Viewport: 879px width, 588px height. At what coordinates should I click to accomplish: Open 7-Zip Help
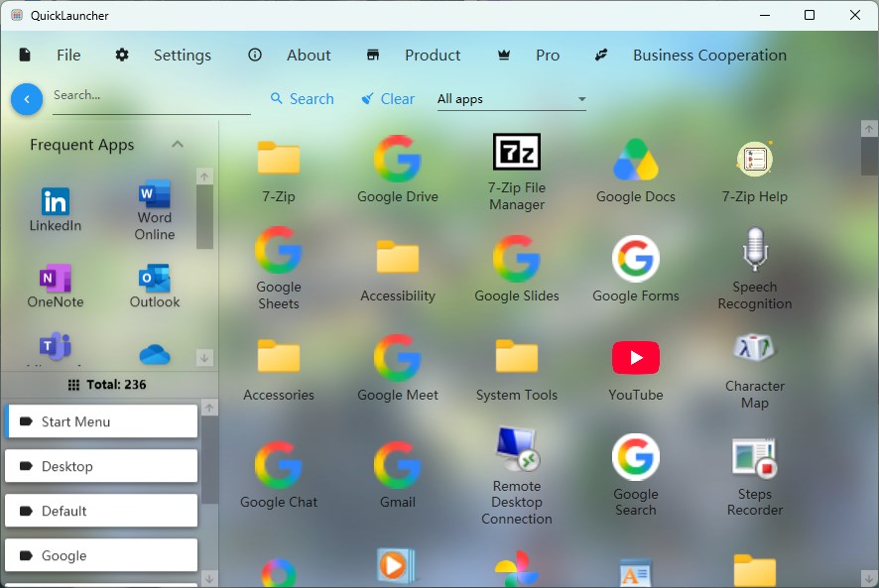coord(755,172)
